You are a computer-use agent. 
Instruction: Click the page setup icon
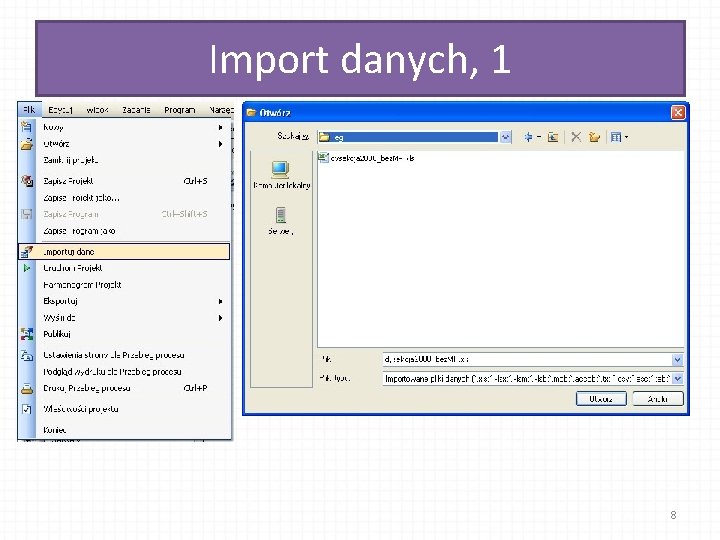(27, 355)
